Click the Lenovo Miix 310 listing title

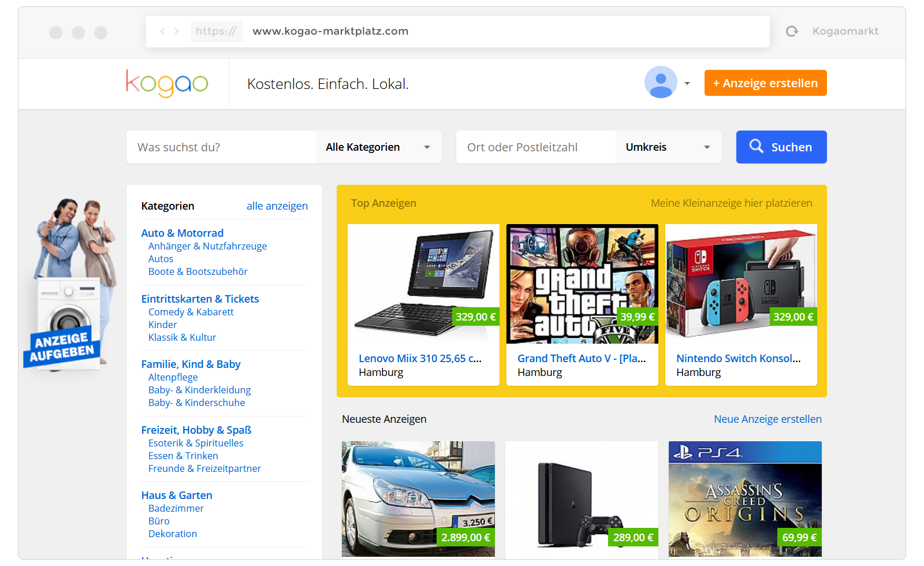(x=420, y=359)
